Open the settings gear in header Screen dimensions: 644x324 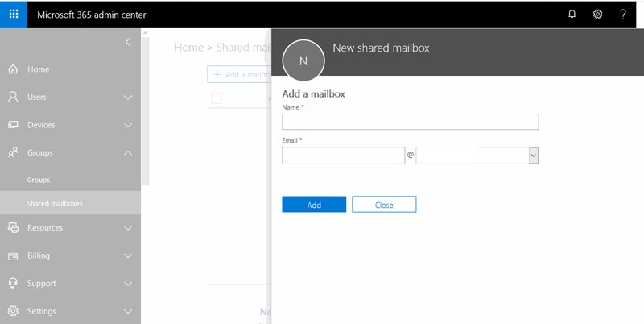pos(597,14)
